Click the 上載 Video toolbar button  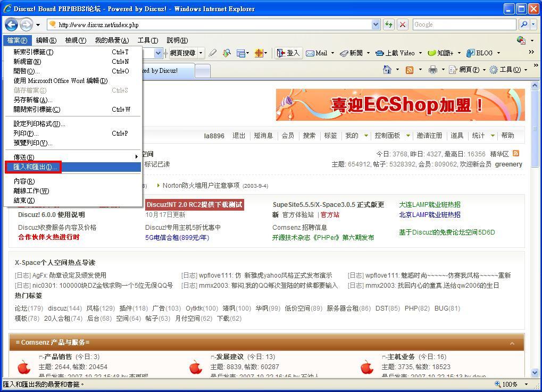pos(395,53)
